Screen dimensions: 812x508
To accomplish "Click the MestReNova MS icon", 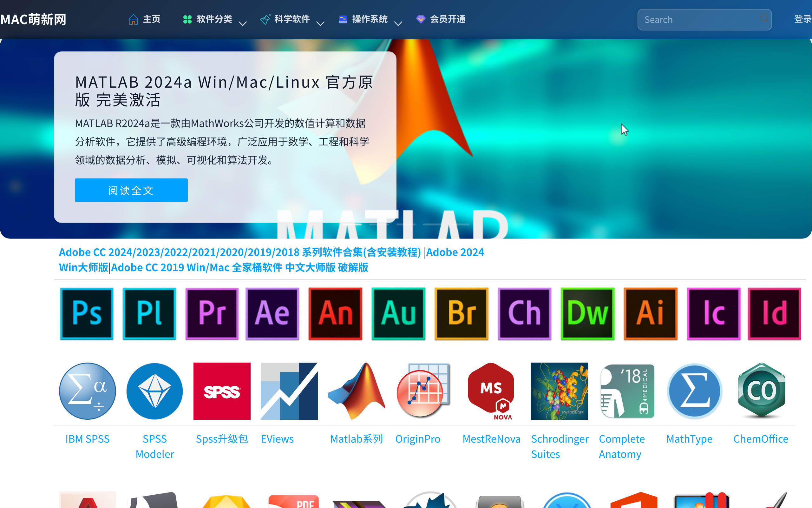I will pyautogui.click(x=492, y=391).
